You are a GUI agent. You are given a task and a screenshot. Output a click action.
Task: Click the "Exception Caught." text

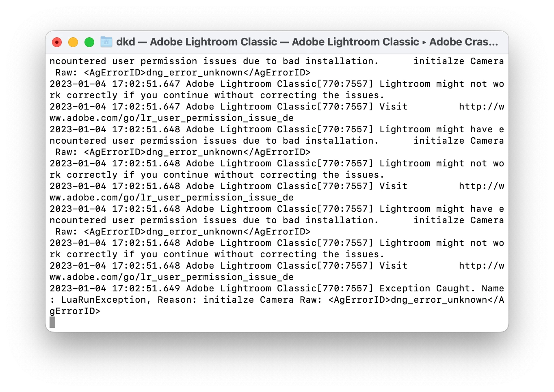[427, 288]
